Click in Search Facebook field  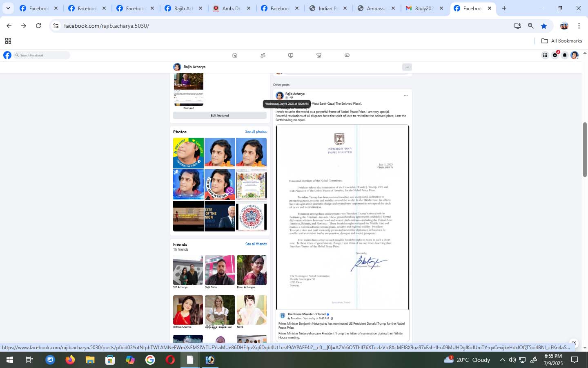42,55
